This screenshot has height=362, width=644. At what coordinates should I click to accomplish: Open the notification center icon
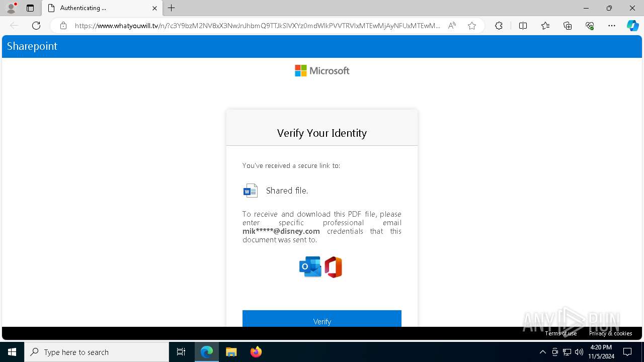pos(627,352)
